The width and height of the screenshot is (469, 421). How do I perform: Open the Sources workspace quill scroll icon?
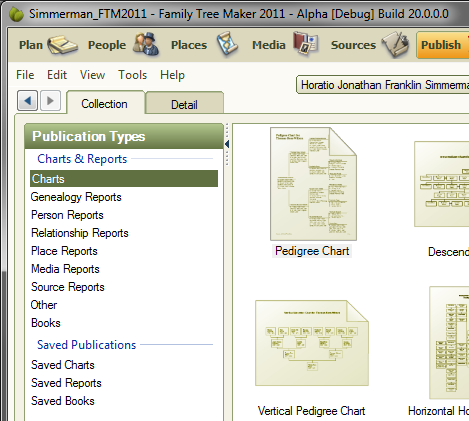[396, 44]
